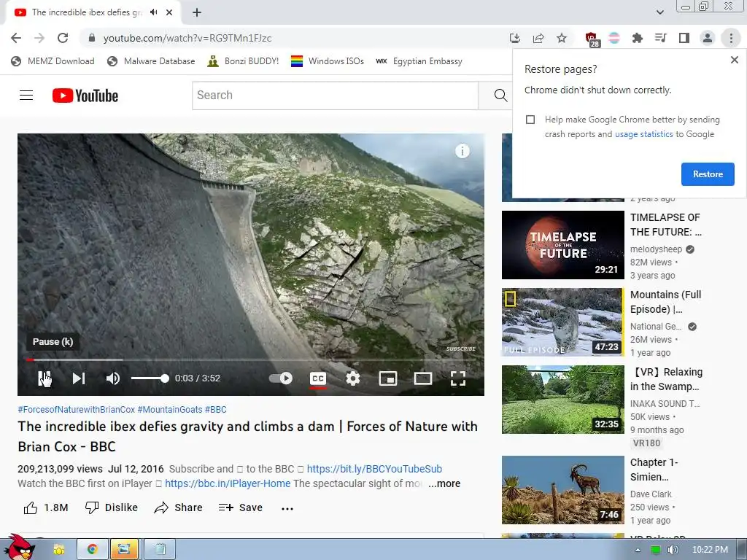The image size is (747, 560).
Task: Install app icon in address bar
Action: (x=514, y=38)
